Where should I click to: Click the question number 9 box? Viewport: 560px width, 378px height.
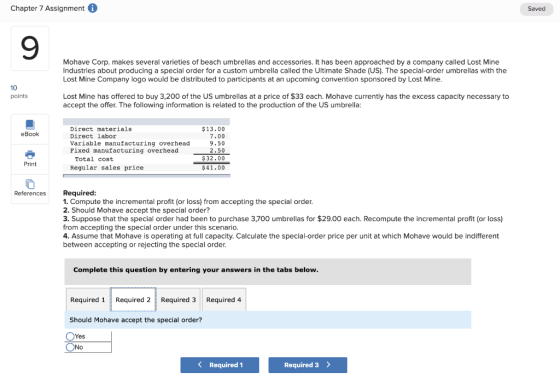pyautogui.click(x=30, y=48)
